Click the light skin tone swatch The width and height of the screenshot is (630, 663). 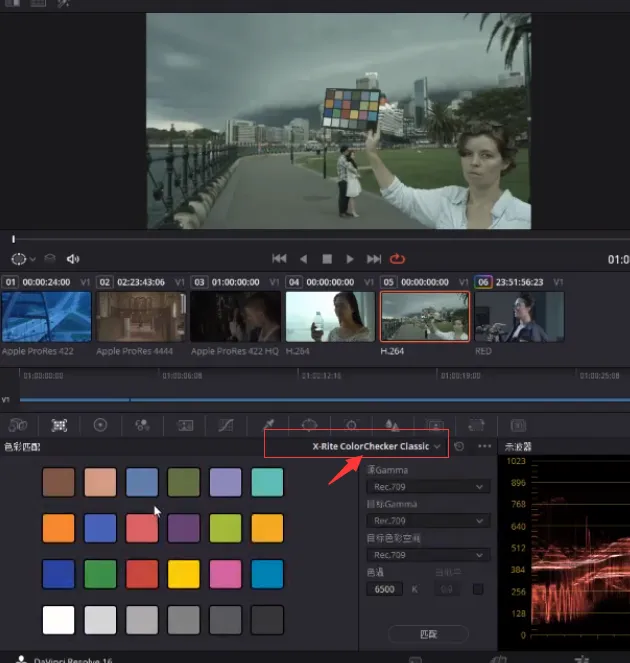click(100, 482)
